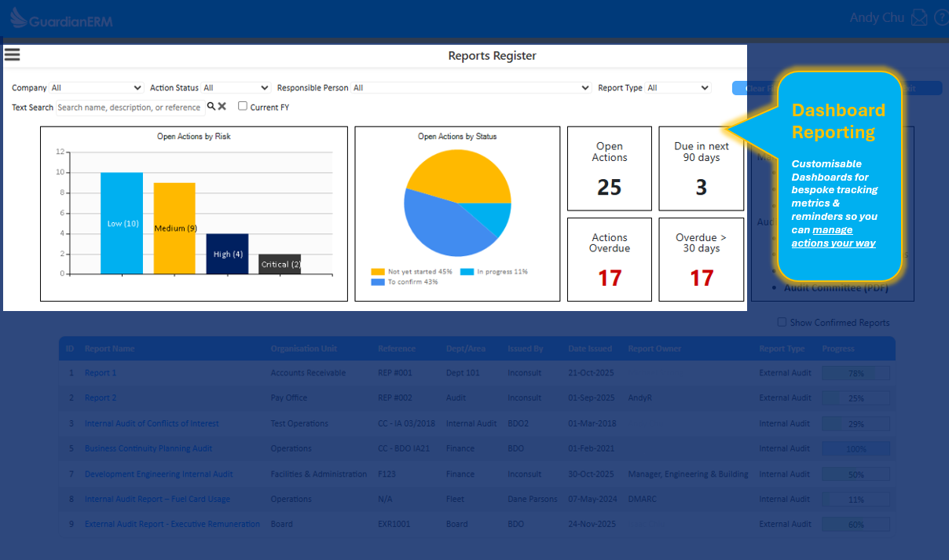949x560 pixels.
Task: Expand the Company dropdown
Action: tap(97, 88)
